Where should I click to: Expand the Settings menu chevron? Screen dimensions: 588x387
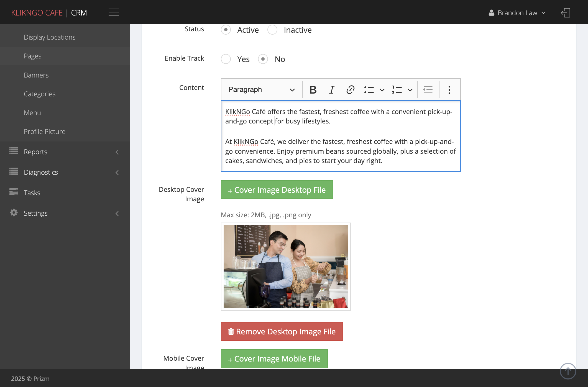[117, 213]
